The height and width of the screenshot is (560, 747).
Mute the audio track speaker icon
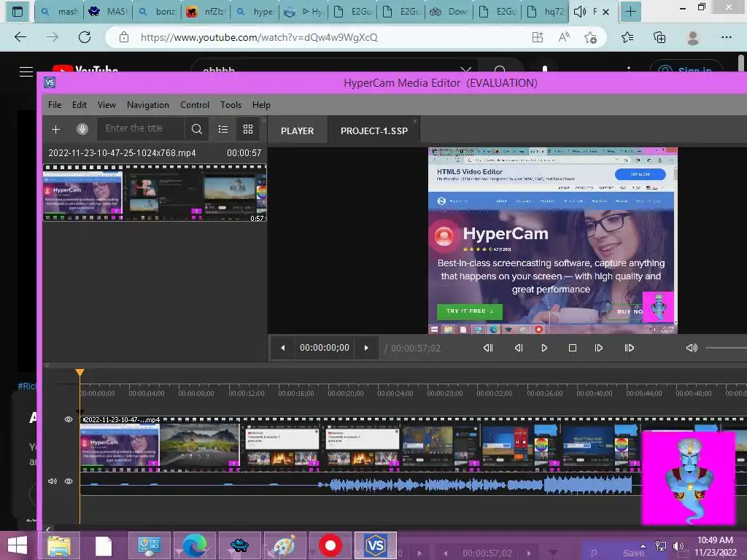(x=53, y=481)
